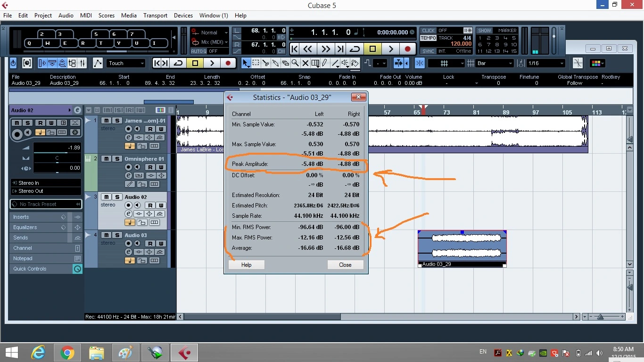Click the Stereo In input routing
This screenshot has width=644, height=362.
click(x=46, y=183)
